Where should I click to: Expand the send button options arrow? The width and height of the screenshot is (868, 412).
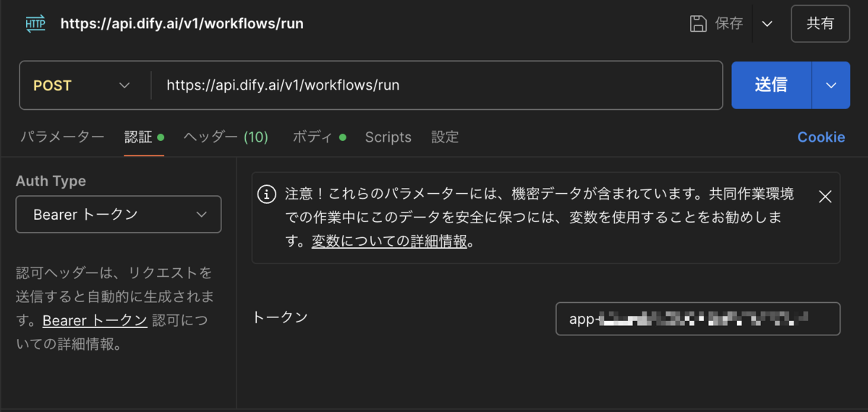coord(831,85)
